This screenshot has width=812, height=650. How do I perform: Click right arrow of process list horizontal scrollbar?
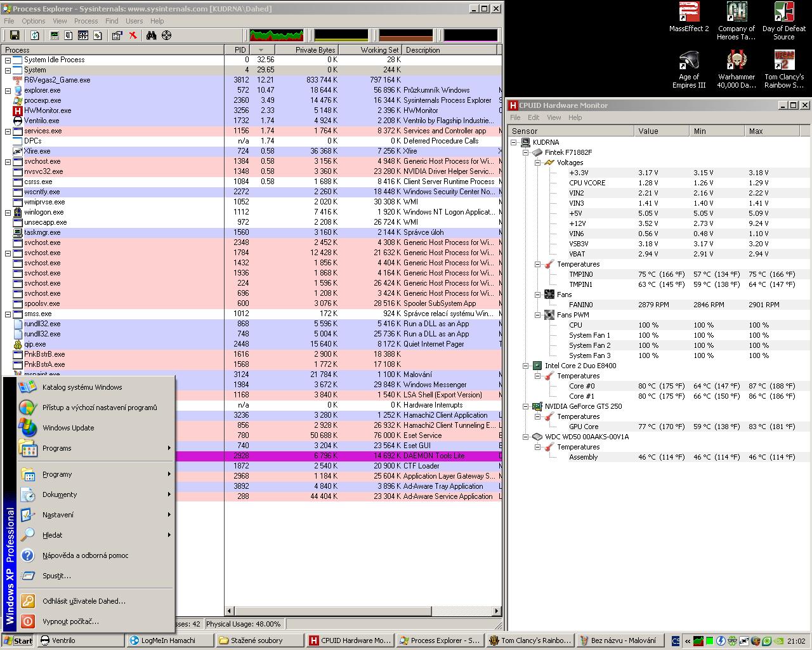[496, 611]
